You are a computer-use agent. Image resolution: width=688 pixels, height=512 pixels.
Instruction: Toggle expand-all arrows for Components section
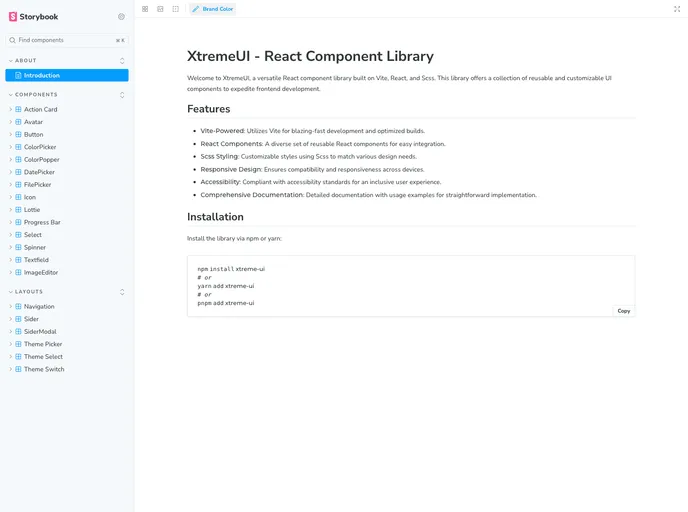coord(122,95)
